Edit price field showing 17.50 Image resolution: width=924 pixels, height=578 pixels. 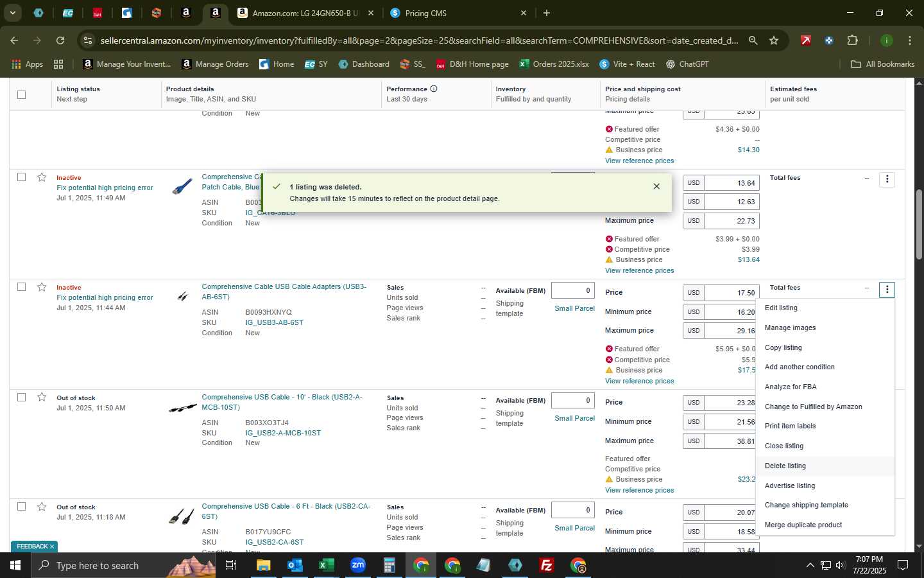(732, 293)
